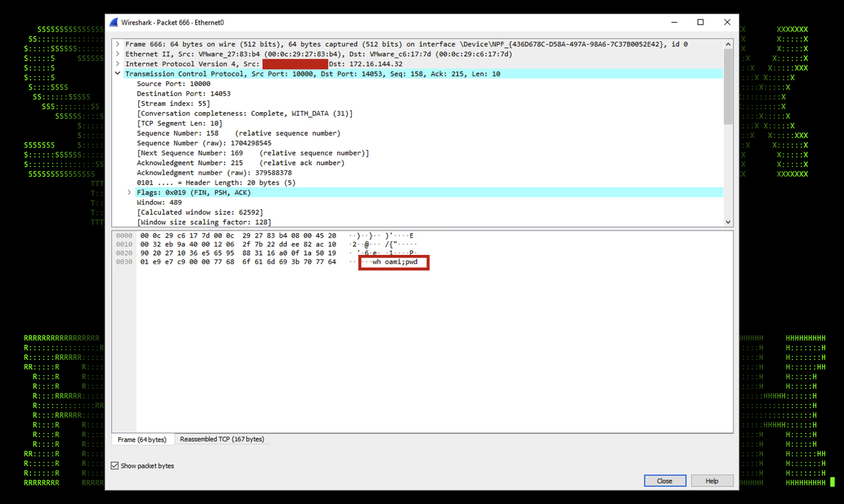844x504 pixels.
Task: Switch to Reassembled TCP (167 bytes) tab
Action: [222, 439]
